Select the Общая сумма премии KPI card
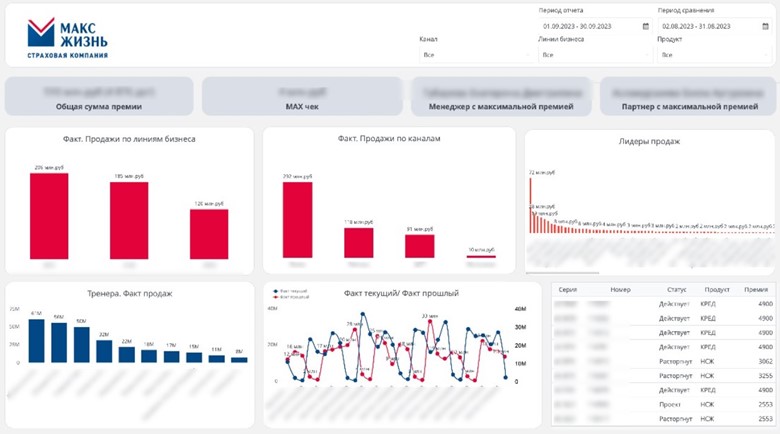Viewport: 780px width, 434px height. coord(99,97)
